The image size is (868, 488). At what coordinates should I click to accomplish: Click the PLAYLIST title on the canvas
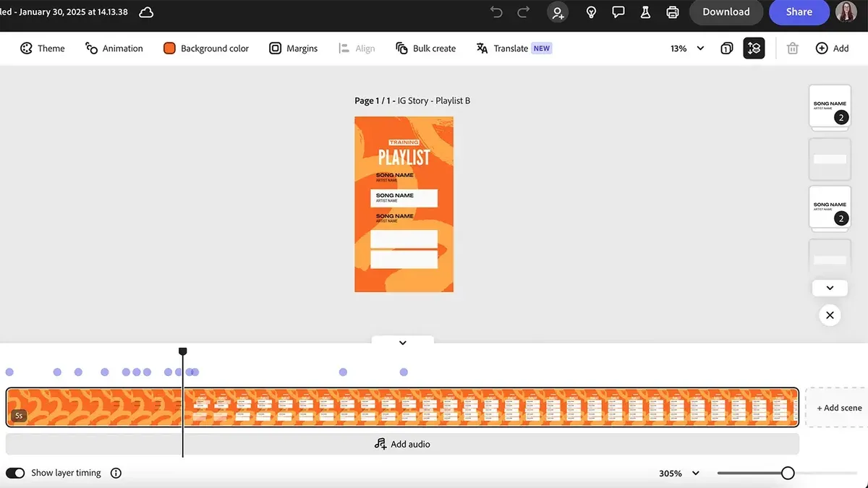pyautogui.click(x=404, y=157)
